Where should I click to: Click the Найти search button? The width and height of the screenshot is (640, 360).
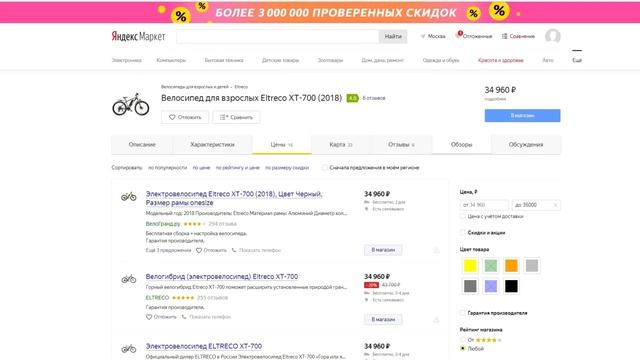393,36
